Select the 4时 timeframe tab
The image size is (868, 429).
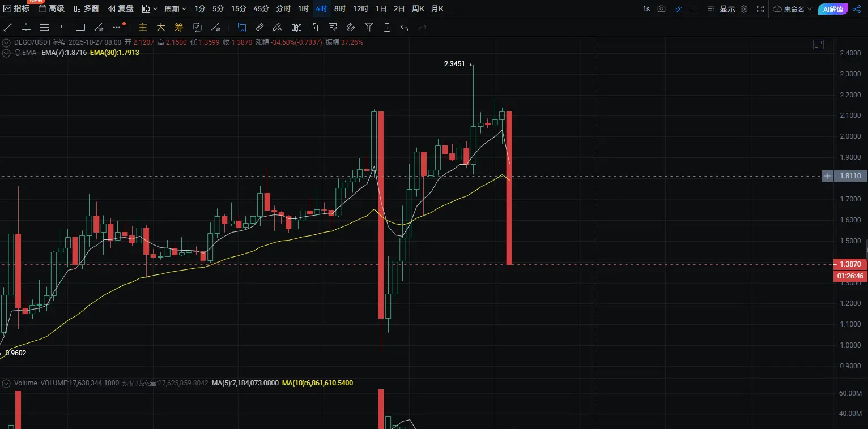coord(321,8)
